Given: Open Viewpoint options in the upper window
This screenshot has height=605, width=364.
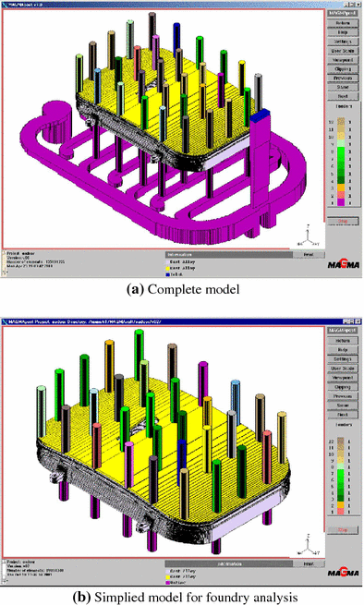Looking at the screenshot, I should pos(343,60).
